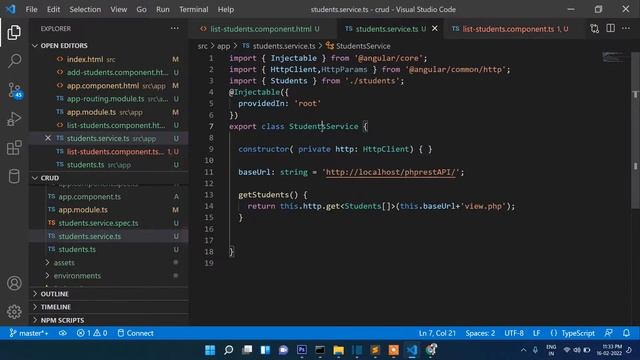Open app-routing.module.ts in Open Editors
640x360 pixels.
click(x=109, y=99)
